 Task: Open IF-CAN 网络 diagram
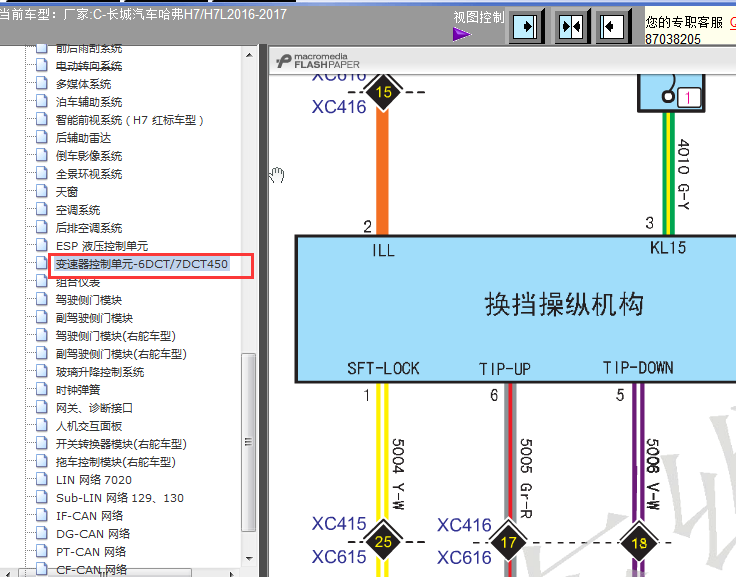coord(90,516)
